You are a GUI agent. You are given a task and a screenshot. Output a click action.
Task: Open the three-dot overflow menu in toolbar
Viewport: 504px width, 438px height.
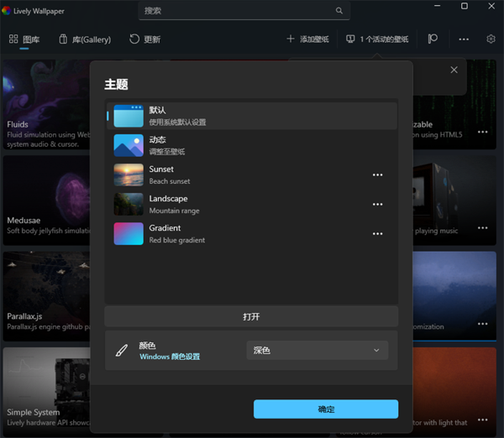pyautogui.click(x=464, y=39)
